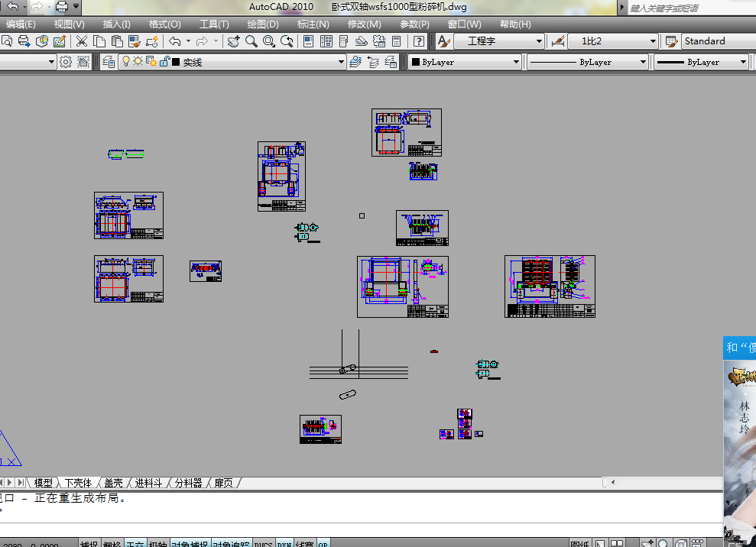Screen dimensions: 756x547
Task: Click the search keyword input field
Action: [x=692, y=8]
